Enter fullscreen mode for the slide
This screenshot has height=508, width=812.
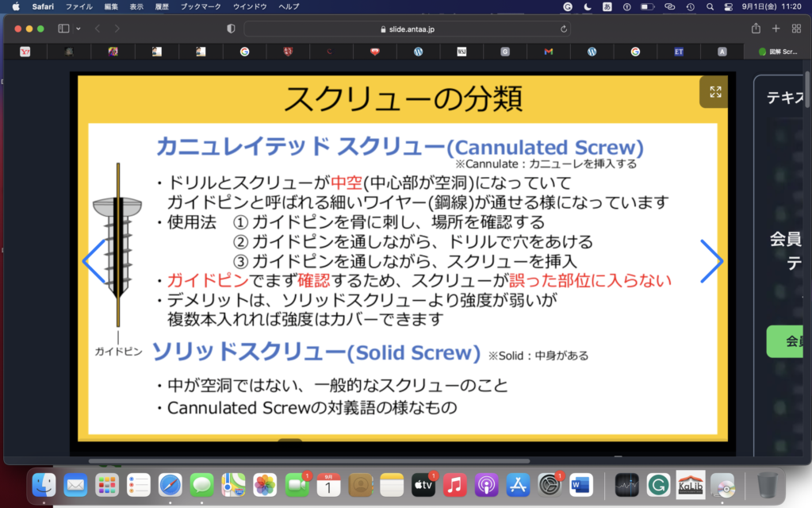(x=715, y=92)
